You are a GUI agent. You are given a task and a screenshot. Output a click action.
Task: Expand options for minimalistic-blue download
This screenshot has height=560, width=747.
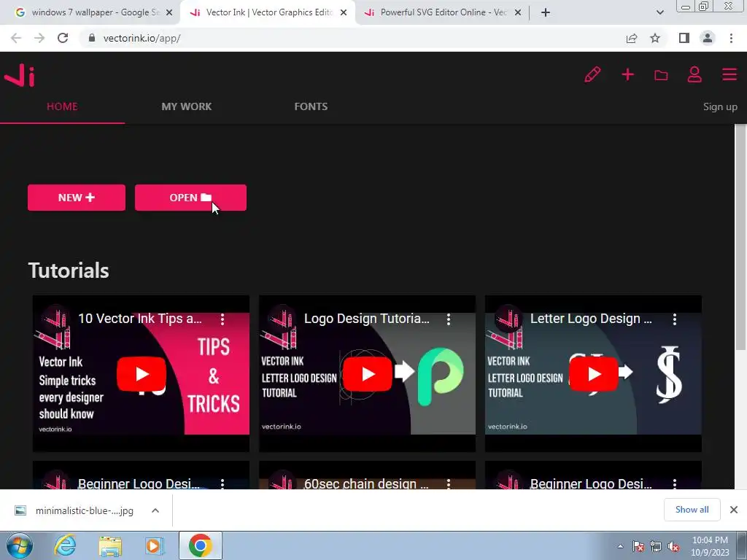point(155,510)
